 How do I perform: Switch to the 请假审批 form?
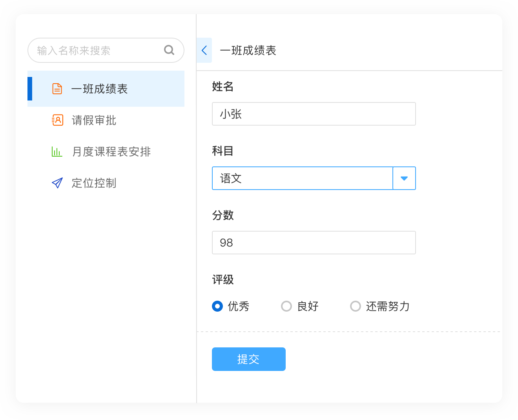[93, 121]
